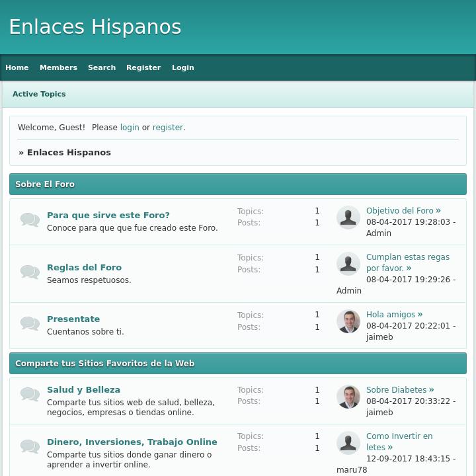This screenshot has width=476, height=476.
Task: Click the arrow icon after Hola amigos
Action: coord(420,315)
